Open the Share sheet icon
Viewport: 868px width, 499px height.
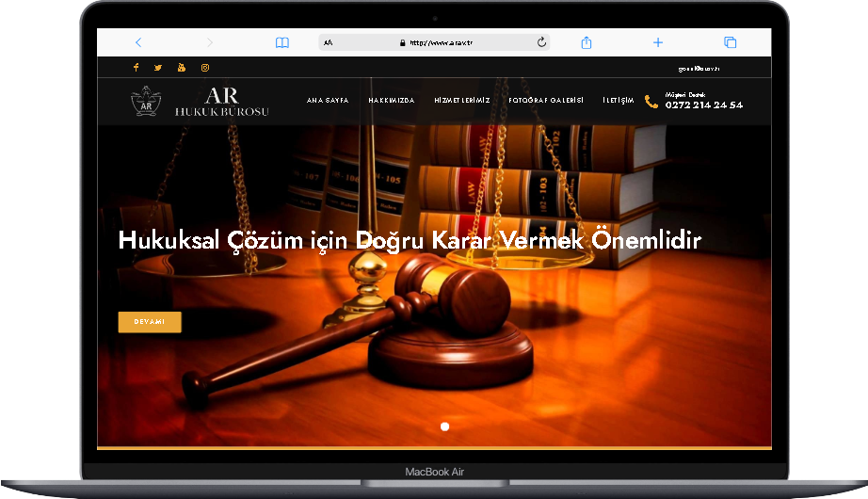click(587, 42)
